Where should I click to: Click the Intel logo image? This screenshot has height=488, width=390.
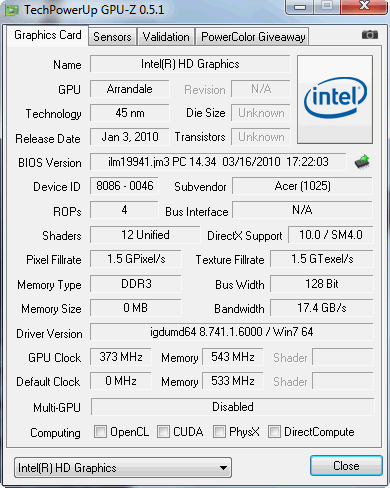[335, 100]
